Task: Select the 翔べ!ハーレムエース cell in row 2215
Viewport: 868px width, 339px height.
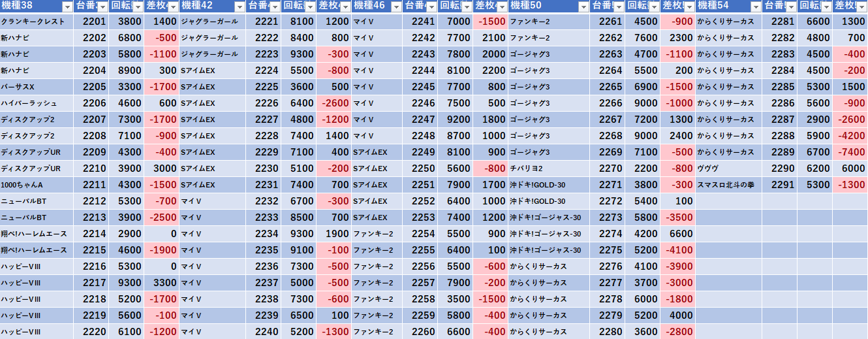Action: pos(37,250)
